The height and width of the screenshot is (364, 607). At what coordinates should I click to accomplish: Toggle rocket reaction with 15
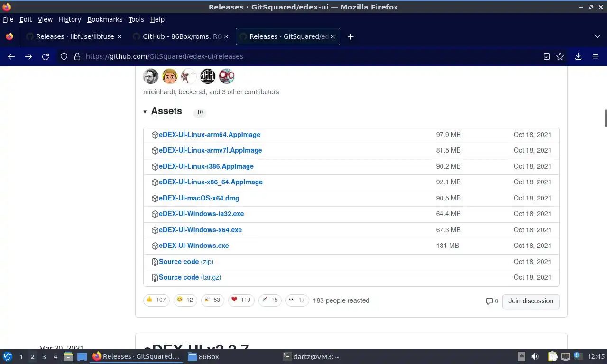(x=270, y=300)
